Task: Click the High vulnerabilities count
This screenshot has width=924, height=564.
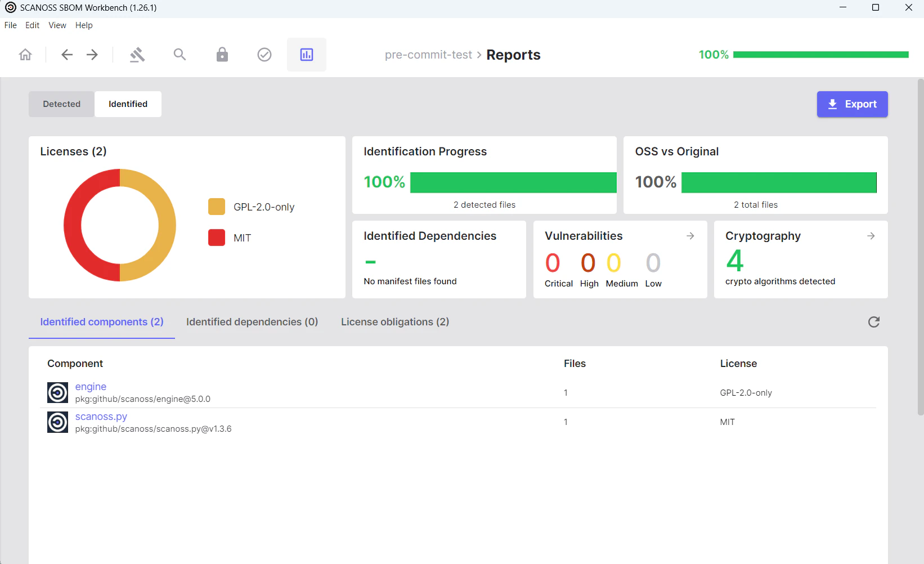Action: point(588,263)
